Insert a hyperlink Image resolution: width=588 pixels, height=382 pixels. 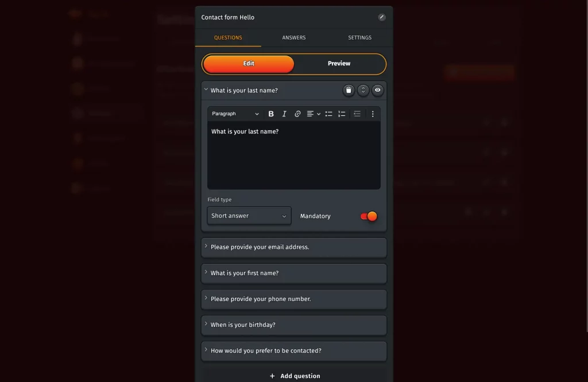tap(297, 114)
